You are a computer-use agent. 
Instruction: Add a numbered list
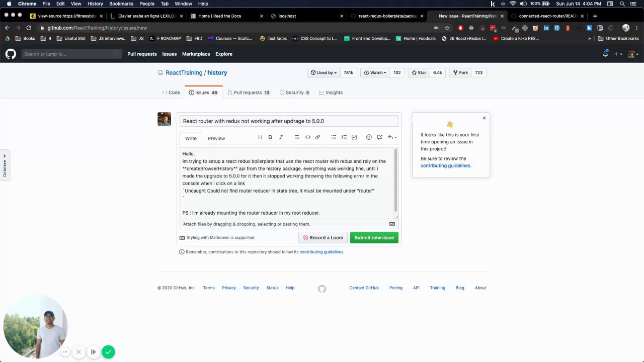344,137
